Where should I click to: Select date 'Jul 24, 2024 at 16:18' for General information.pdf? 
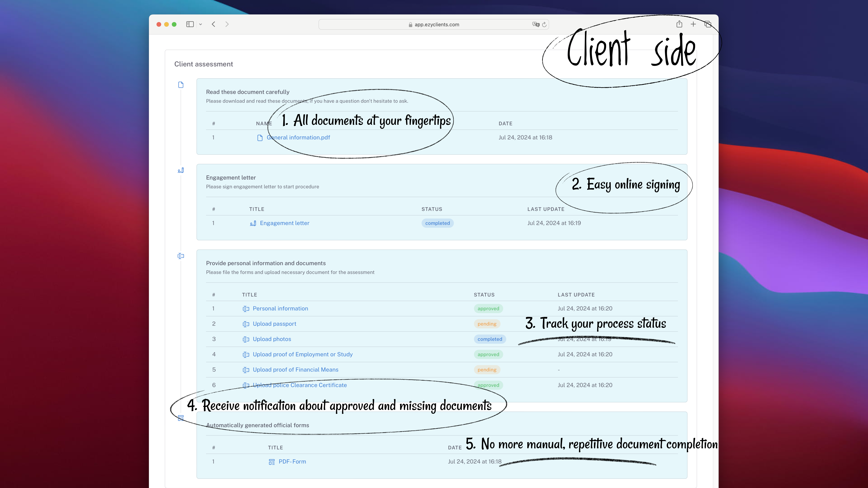pos(525,137)
